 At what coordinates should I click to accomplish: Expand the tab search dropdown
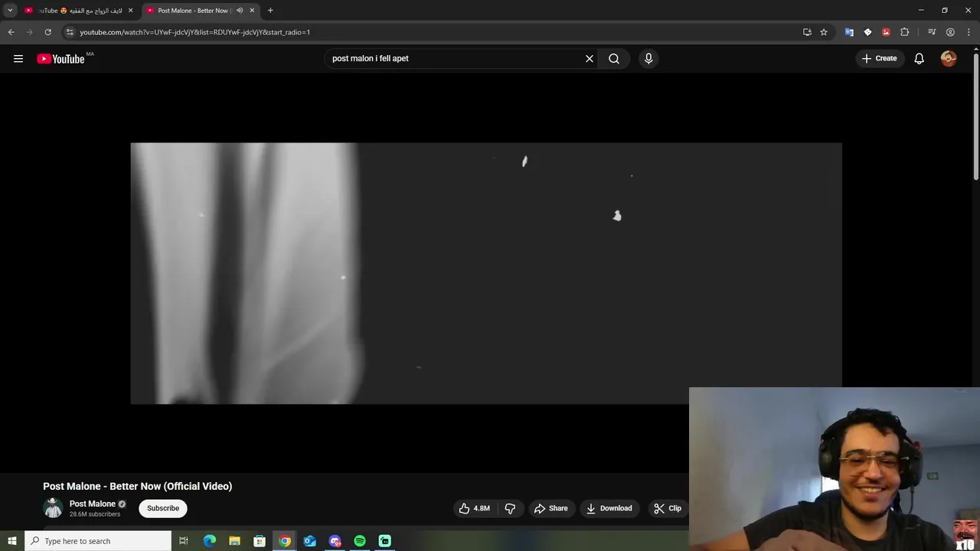[x=10, y=11]
